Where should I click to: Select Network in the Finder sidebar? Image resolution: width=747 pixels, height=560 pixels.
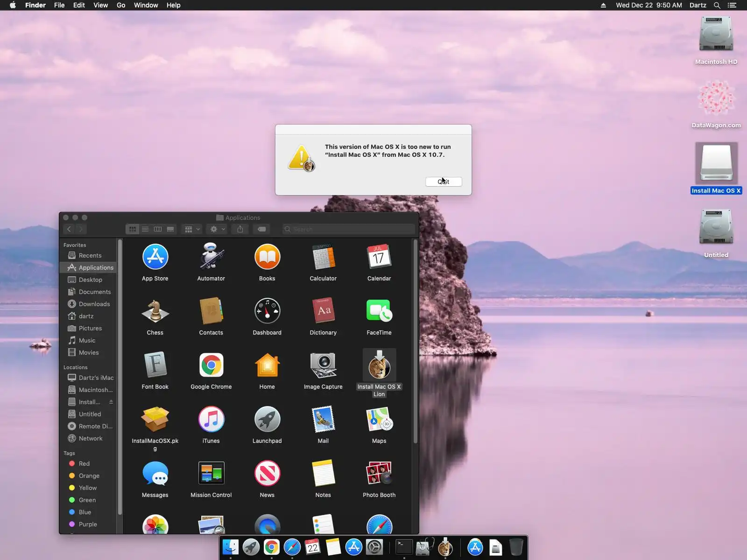pyautogui.click(x=89, y=438)
